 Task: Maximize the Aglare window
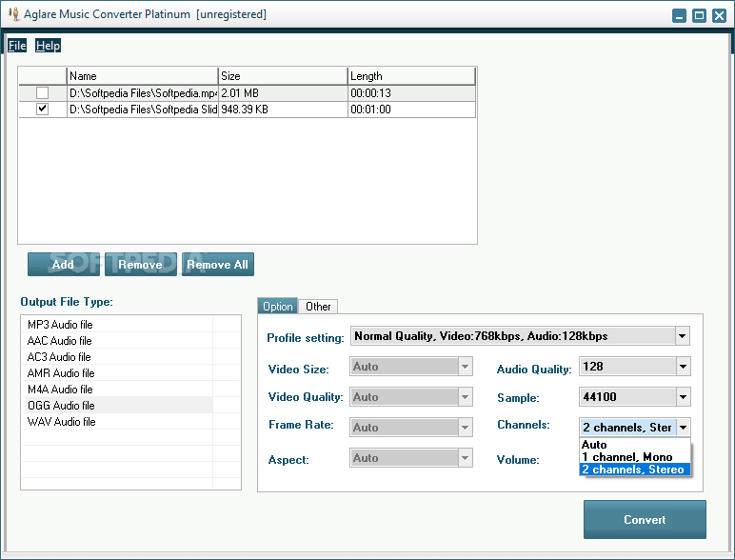click(x=699, y=15)
